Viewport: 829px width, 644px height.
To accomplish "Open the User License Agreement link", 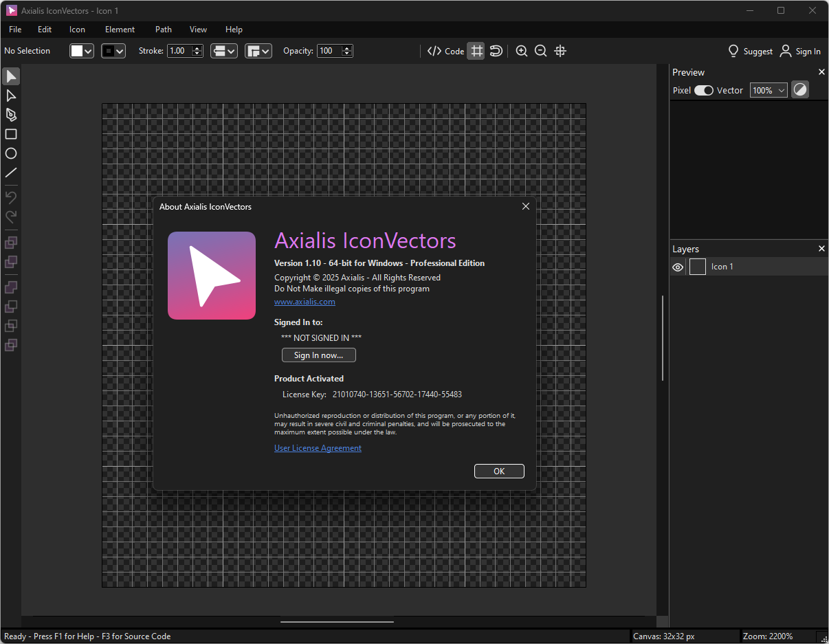I will click(318, 448).
